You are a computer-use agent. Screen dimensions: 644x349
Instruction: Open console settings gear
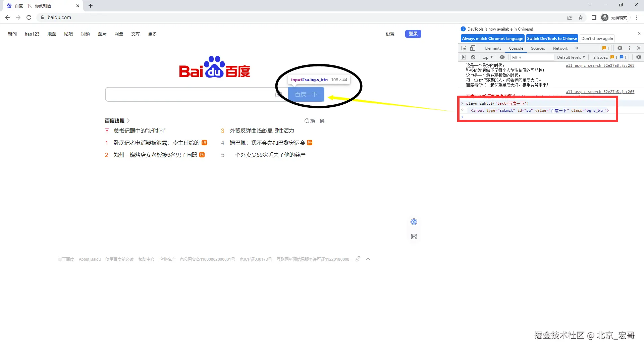(639, 57)
